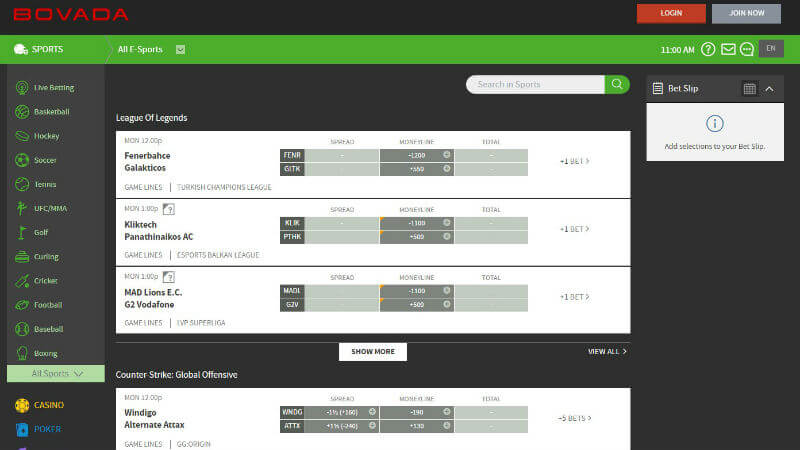Screen dimensions: 800x450
Task: Select Basketball sport icon
Action: tap(22, 112)
